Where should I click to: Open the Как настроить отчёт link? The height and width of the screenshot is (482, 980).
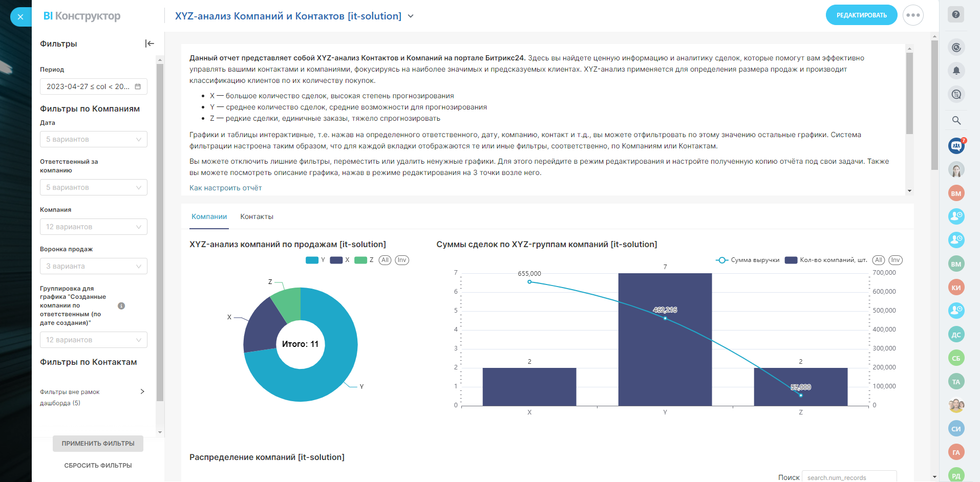pos(225,188)
